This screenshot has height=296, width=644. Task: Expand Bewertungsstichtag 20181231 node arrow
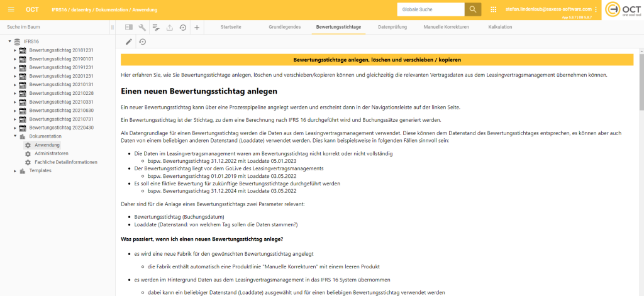pyautogui.click(x=15, y=50)
